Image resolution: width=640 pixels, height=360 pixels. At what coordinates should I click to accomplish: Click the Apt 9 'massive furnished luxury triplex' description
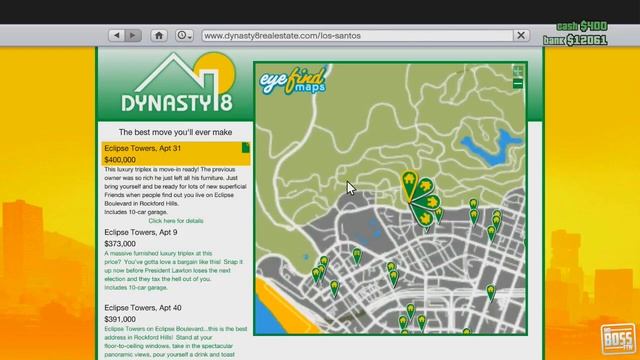(x=173, y=270)
